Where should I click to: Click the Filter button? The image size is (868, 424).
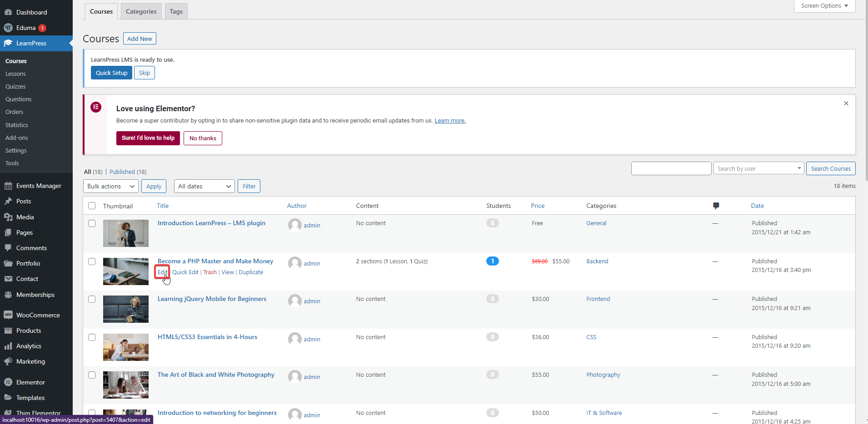coord(249,186)
